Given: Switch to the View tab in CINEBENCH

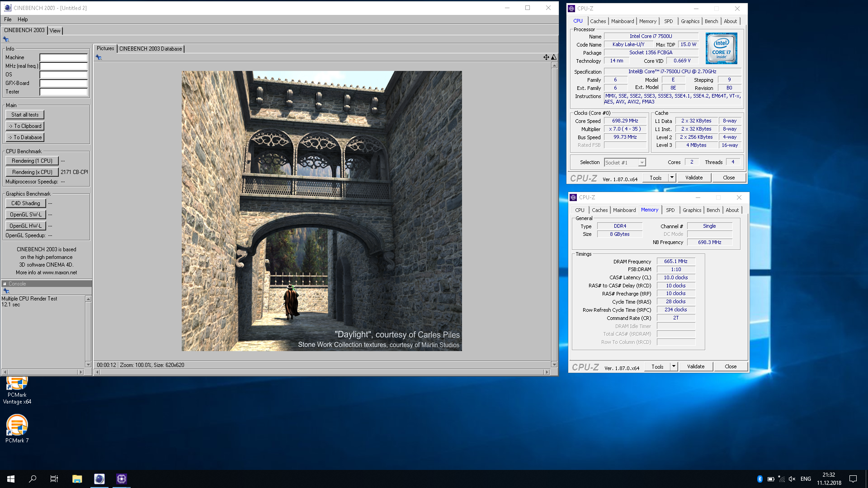Looking at the screenshot, I should coord(55,31).
